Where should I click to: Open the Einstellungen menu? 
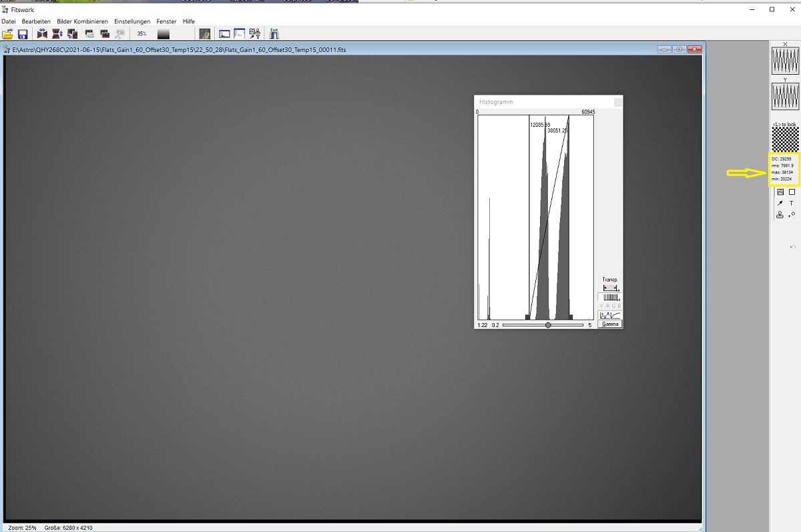tap(132, 21)
